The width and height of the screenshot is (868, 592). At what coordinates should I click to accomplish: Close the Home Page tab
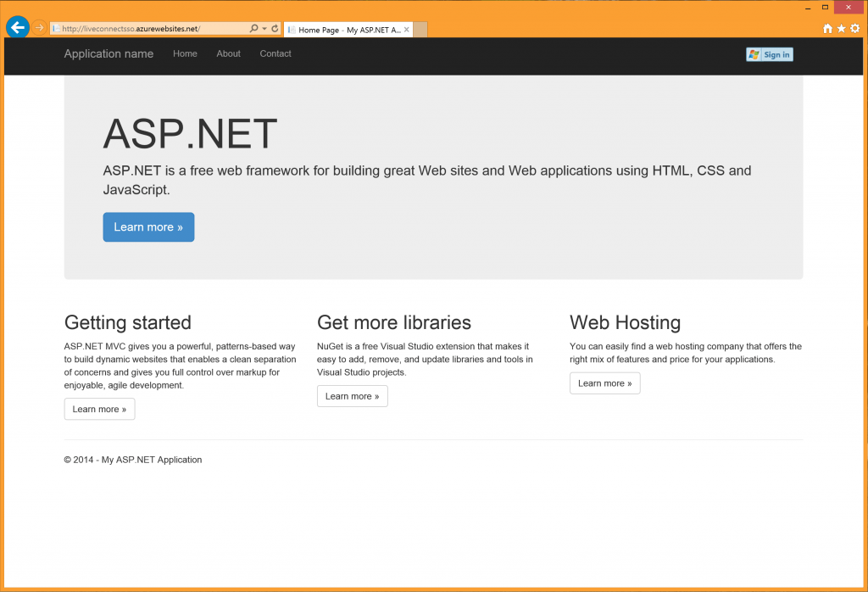(407, 30)
